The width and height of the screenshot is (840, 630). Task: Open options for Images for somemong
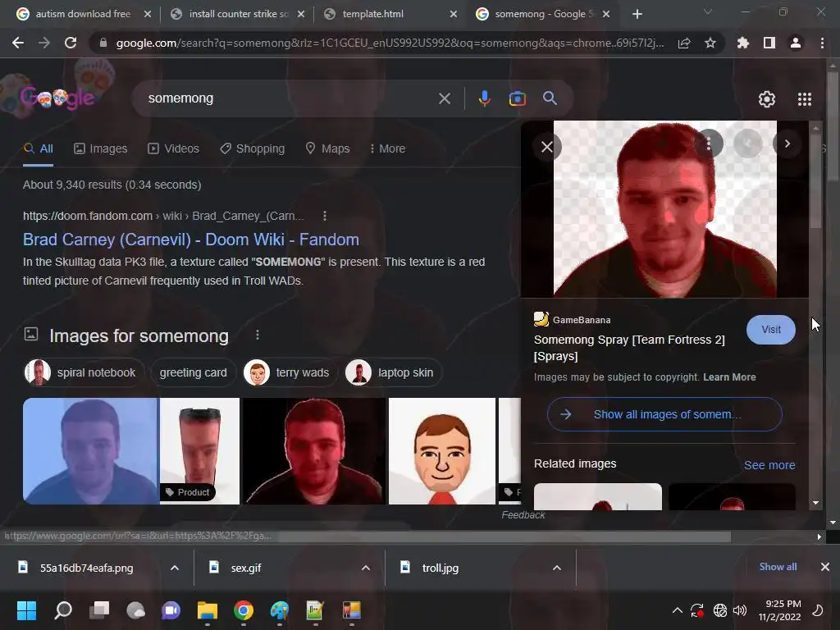coord(257,335)
